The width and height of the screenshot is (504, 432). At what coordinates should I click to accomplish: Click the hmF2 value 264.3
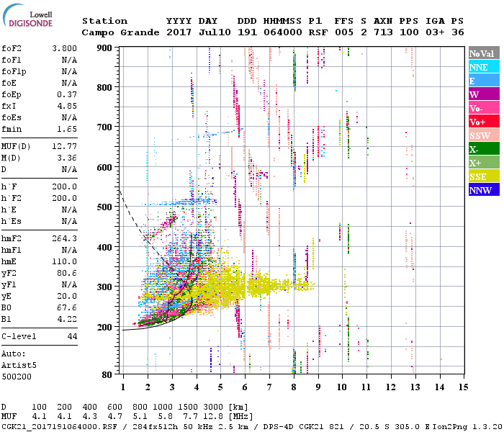(x=66, y=238)
